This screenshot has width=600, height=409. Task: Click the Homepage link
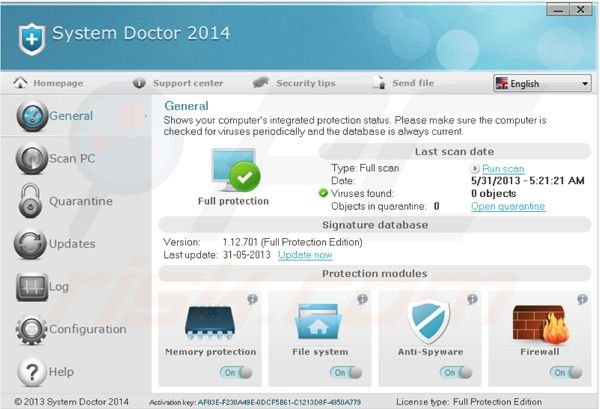click(x=58, y=83)
